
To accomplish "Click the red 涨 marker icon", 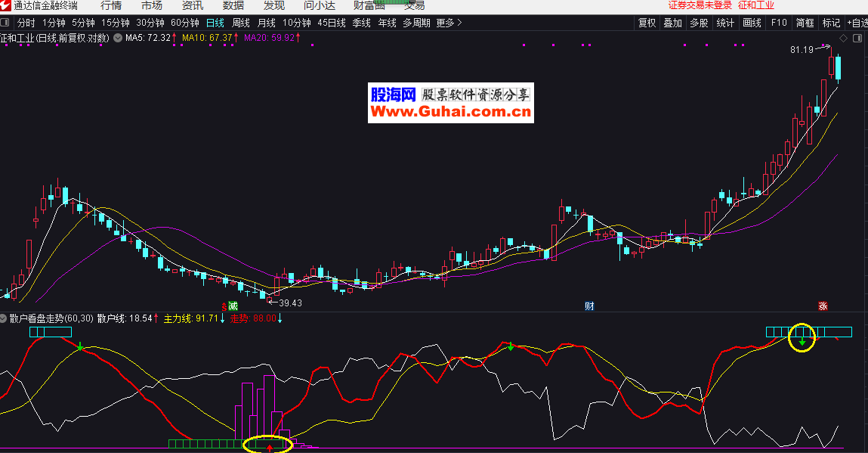I will point(823,306).
